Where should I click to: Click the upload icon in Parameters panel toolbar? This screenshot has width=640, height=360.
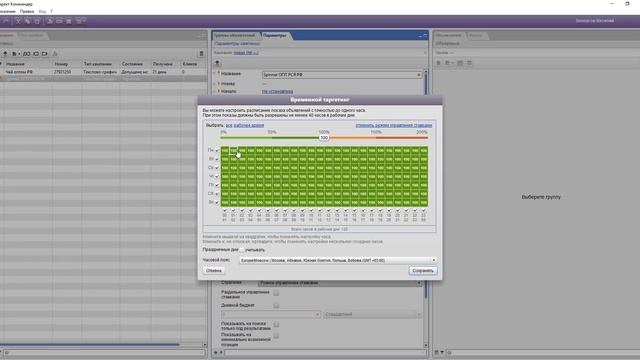(218, 63)
